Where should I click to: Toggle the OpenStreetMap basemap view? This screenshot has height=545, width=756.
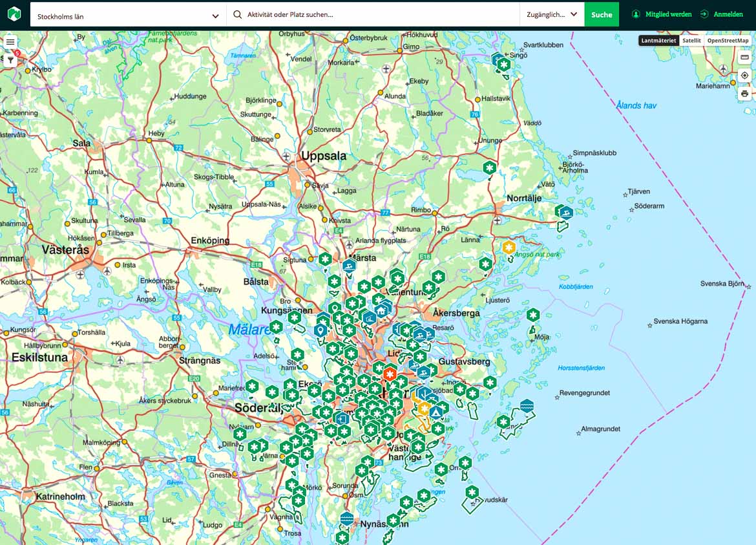tap(728, 40)
